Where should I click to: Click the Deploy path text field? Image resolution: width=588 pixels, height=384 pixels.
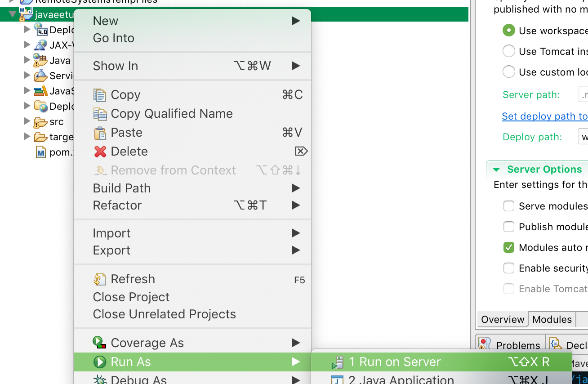click(584, 137)
